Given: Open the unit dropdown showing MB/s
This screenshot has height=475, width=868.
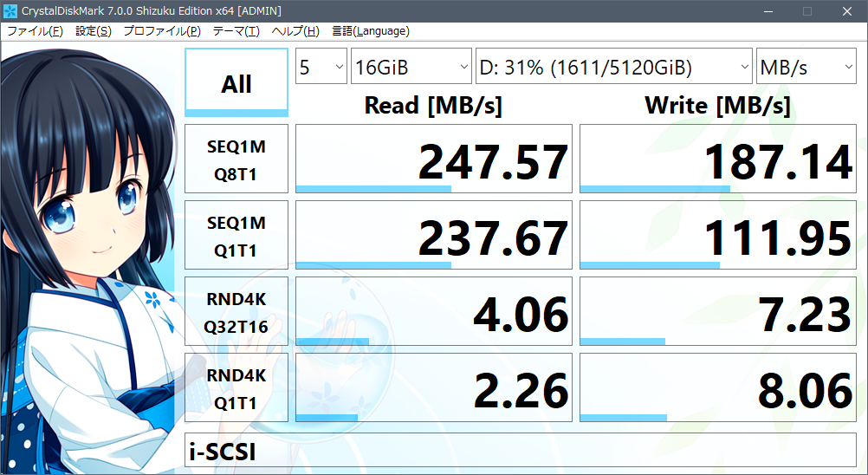Looking at the screenshot, I should [806, 67].
